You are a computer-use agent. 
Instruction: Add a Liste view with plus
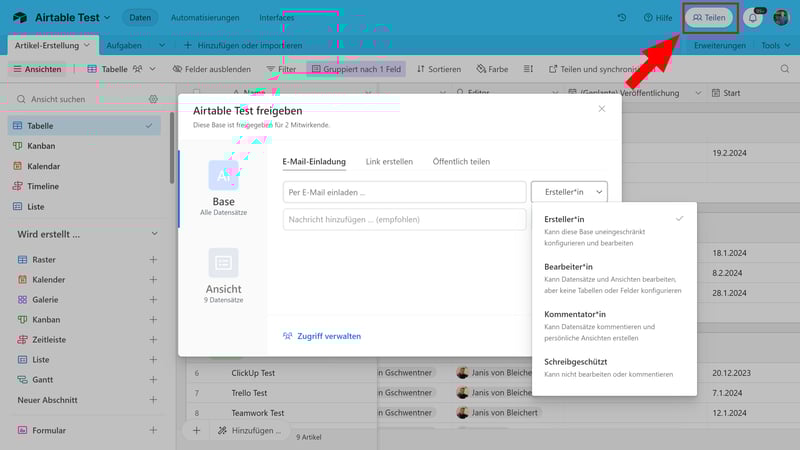point(153,360)
